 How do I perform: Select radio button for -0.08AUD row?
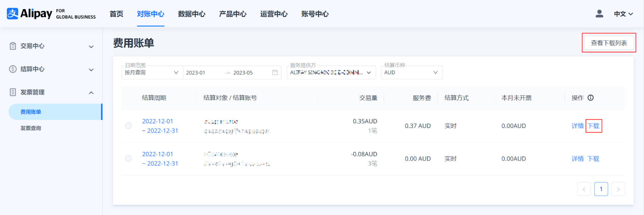pos(129,159)
